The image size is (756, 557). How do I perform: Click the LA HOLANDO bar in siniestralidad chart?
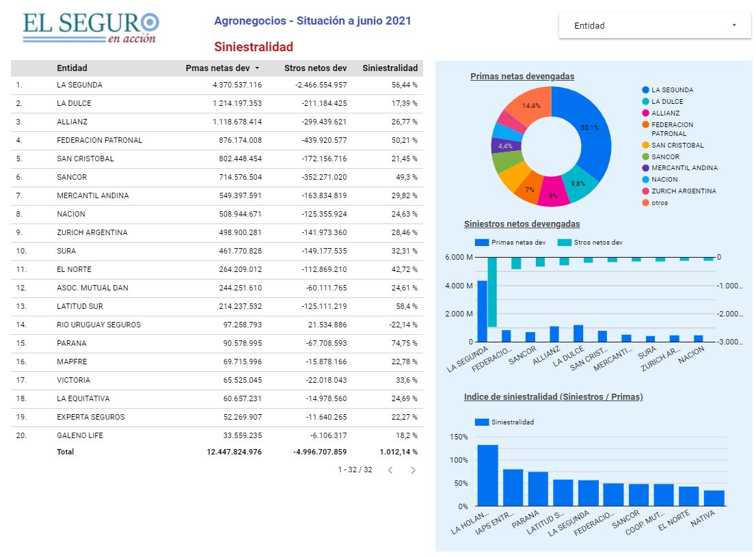coord(487,475)
